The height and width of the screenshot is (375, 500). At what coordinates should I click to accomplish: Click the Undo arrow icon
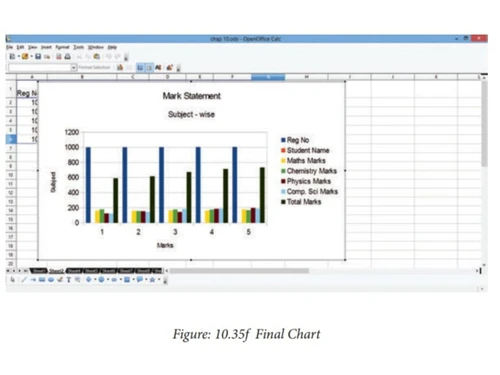109,57
